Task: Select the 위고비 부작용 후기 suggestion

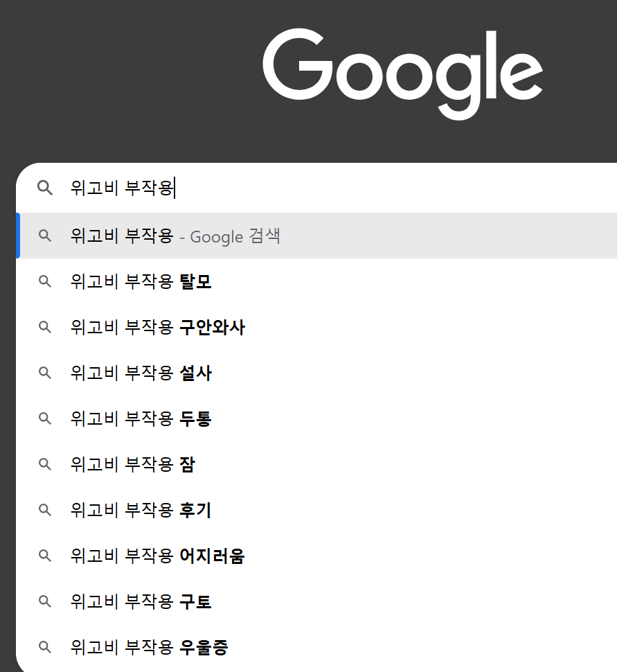Action: tap(138, 510)
